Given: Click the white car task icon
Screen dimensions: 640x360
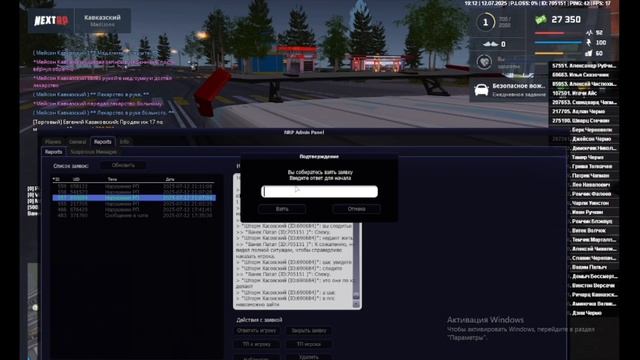Looking at the screenshot, I should pos(482,89).
